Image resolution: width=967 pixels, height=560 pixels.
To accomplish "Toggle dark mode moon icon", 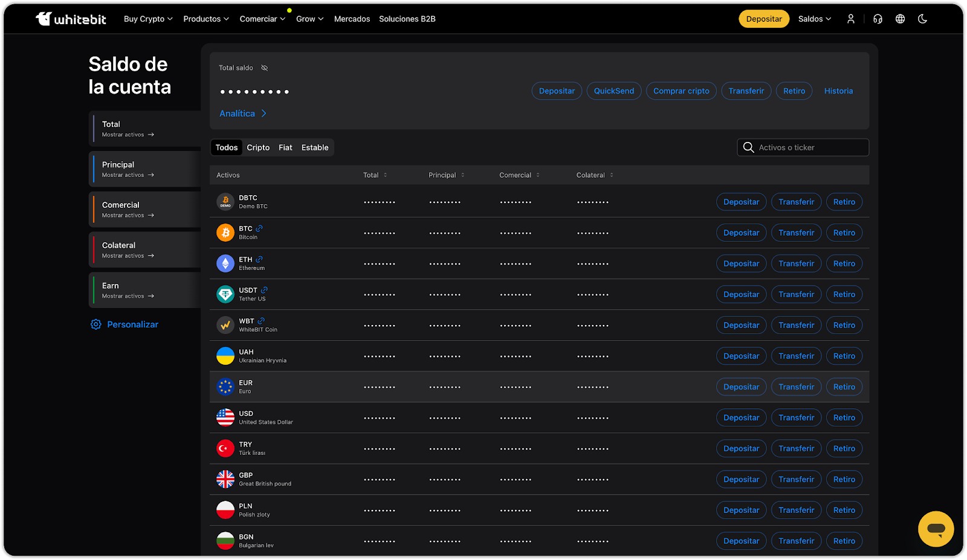I will pos(922,19).
